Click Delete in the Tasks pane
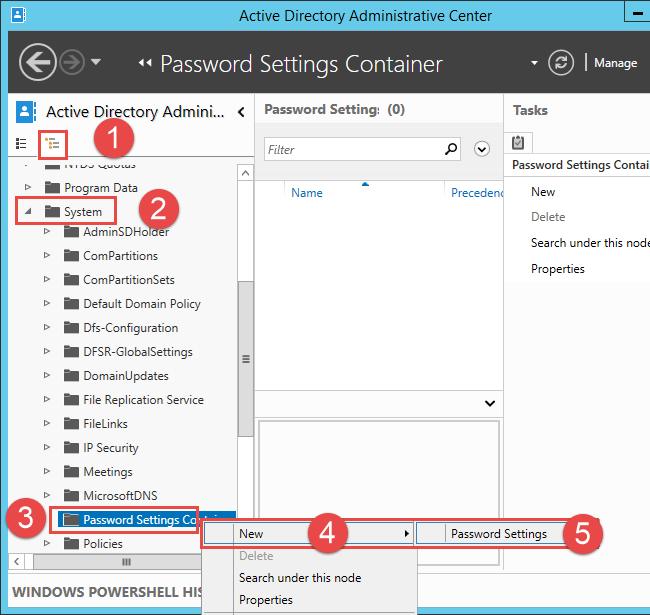 (548, 217)
